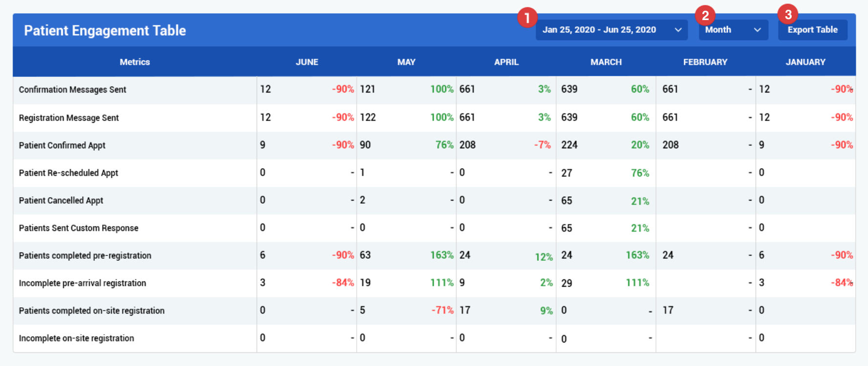Click the 163% value in the MAY column
This screenshot has height=366, width=868.
[442, 255]
